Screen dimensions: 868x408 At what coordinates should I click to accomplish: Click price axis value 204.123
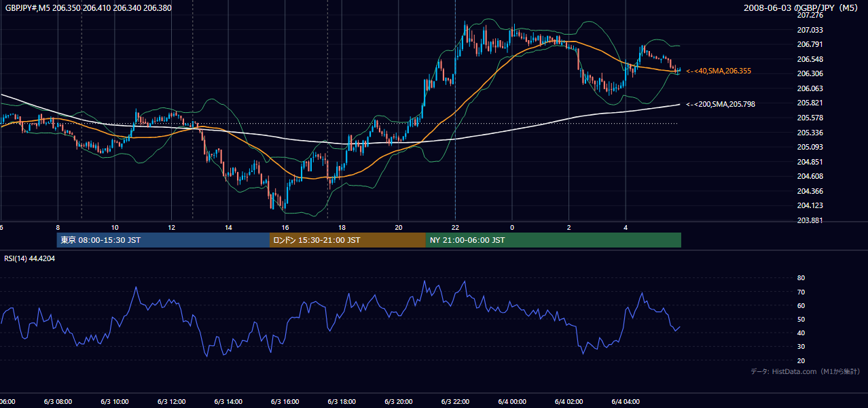[x=810, y=206]
